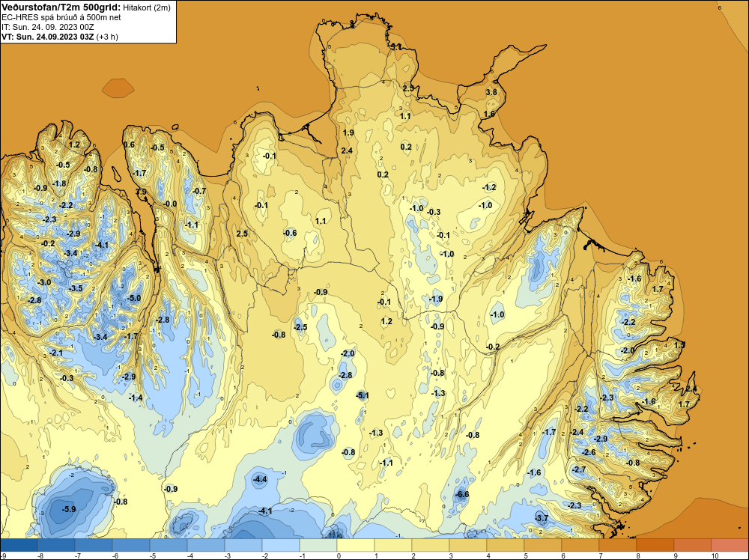The height and width of the screenshot is (560, 749).
Task: Click the title "Veðurstofan/T2m 500grid: Hitakort (2m)"
Action: pos(86,7)
